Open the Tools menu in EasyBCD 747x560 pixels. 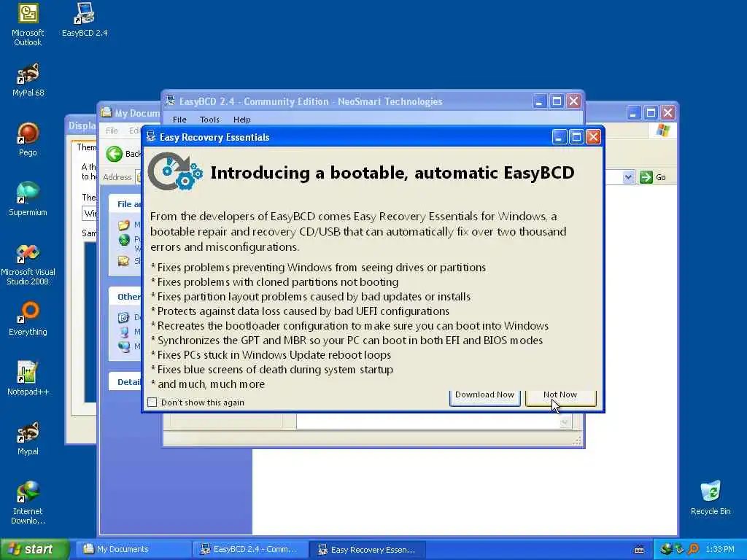point(209,120)
